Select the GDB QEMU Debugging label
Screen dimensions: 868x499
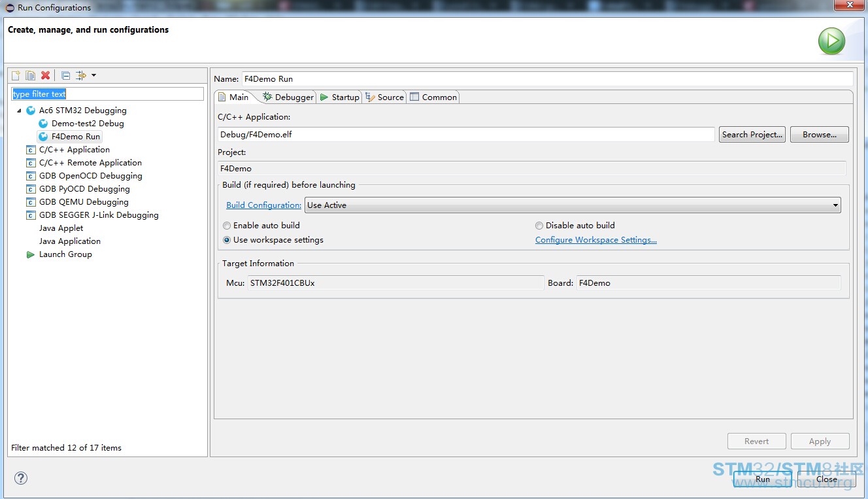(x=84, y=202)
